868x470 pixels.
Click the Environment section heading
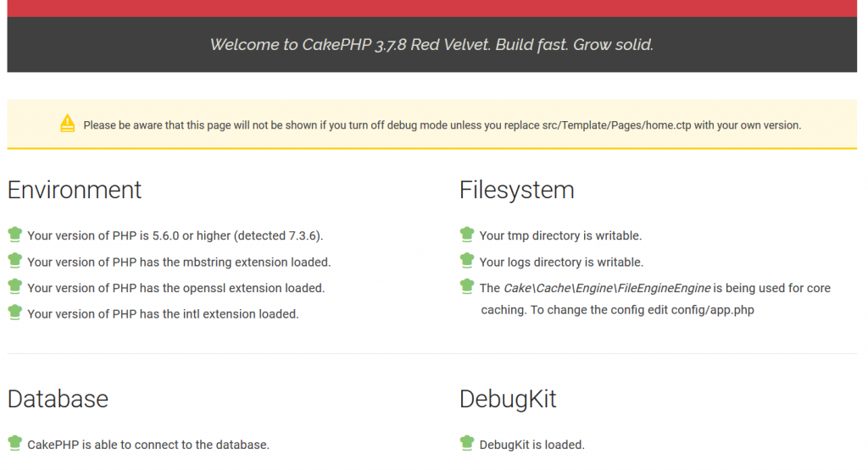click(x=75, y=190)
